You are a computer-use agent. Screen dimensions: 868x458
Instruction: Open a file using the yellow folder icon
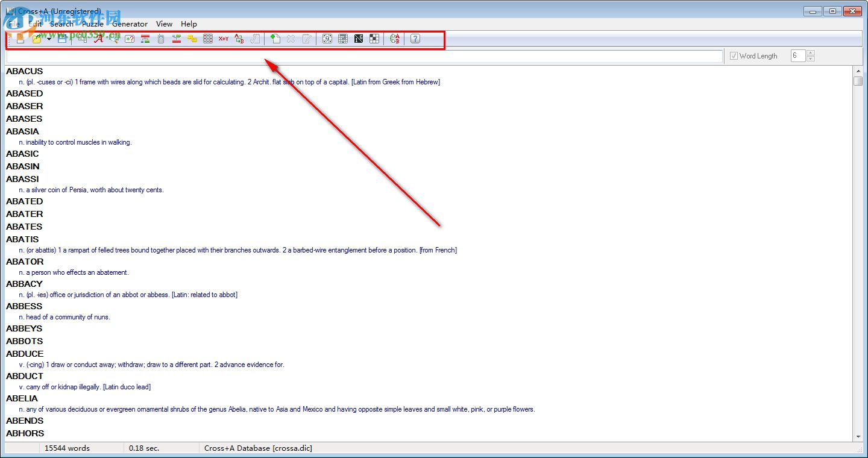coord(37,39)
